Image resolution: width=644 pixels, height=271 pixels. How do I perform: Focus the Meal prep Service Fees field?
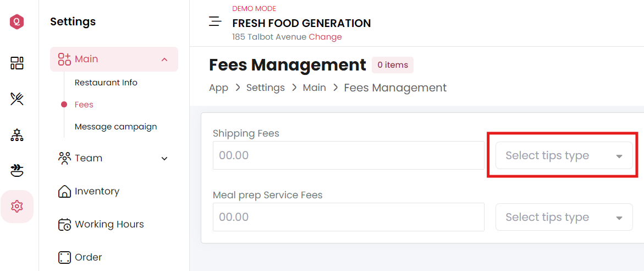pyautogui.click(x=348, y=217)
